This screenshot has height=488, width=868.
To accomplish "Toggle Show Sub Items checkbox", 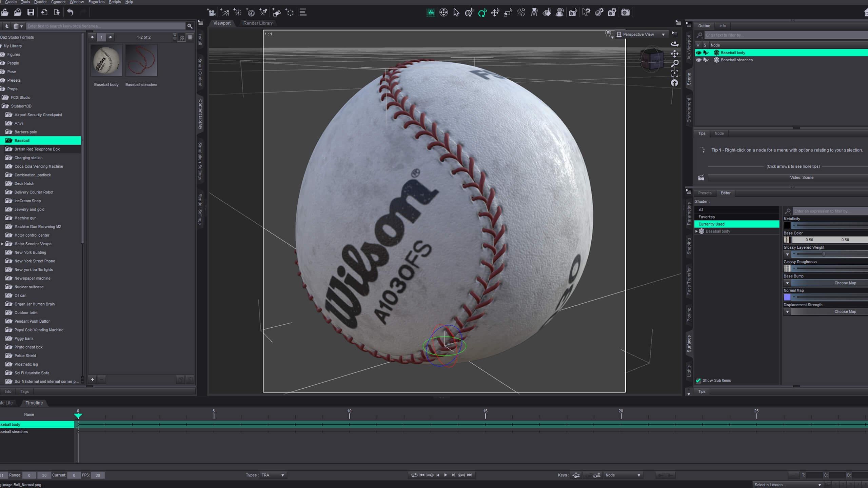I will [698, 381].
